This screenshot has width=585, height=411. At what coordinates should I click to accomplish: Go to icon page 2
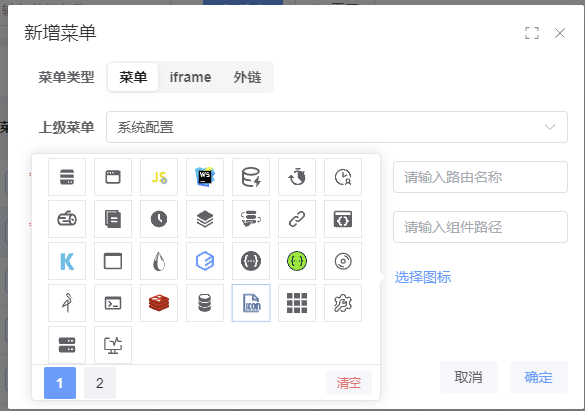[x=100, y=383]
